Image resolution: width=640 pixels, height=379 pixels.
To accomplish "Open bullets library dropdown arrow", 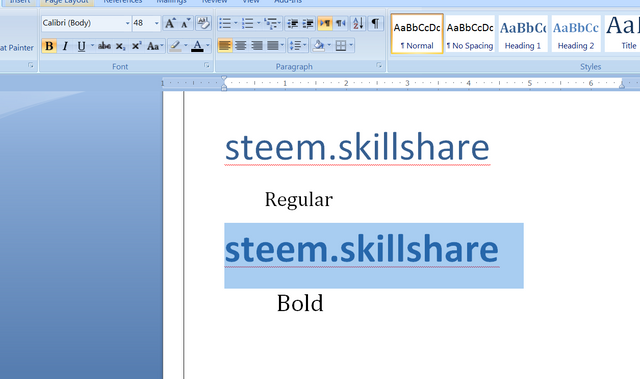I will [236, 23].
